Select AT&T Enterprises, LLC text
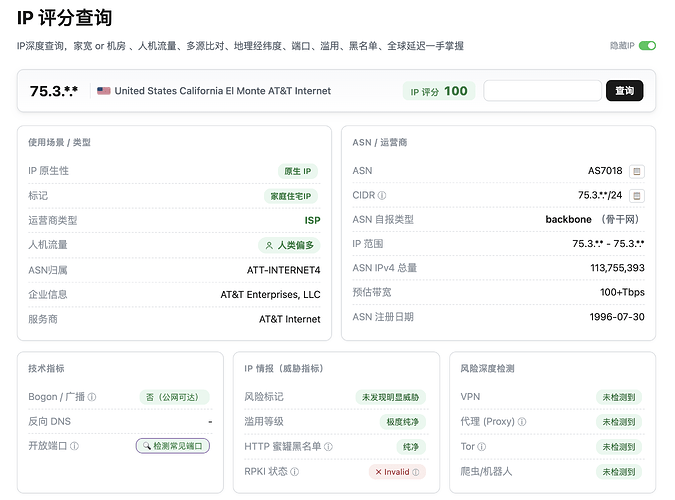The width and height of the screenshot is (675, 500). coord(270,295)
